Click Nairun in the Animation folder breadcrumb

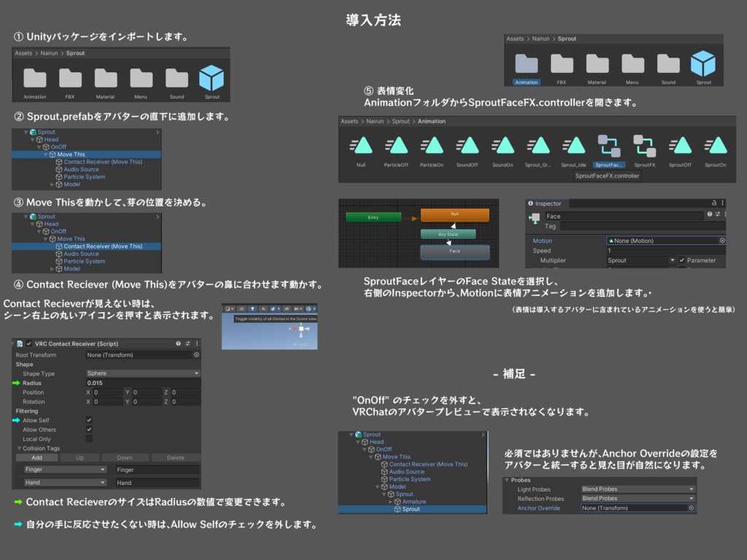coord(375,122)
